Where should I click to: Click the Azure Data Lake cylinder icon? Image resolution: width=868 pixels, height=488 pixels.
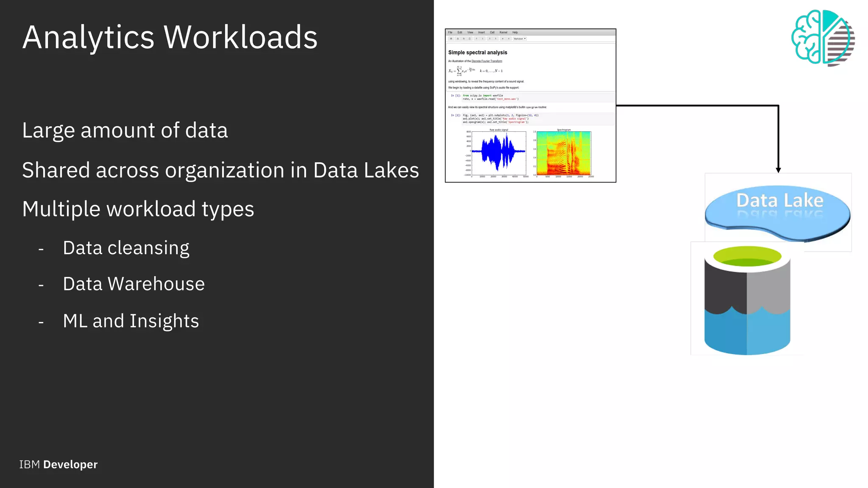point(747,300)
